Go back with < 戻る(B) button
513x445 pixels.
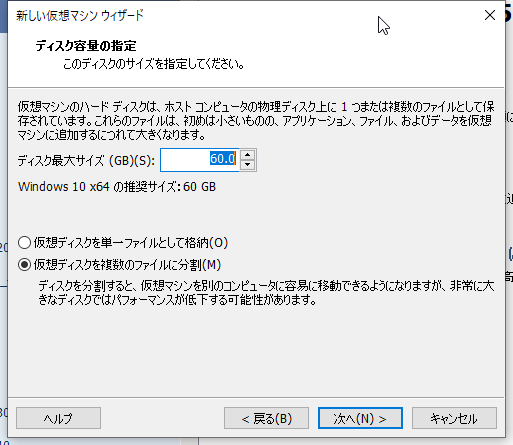pos(266,418)
